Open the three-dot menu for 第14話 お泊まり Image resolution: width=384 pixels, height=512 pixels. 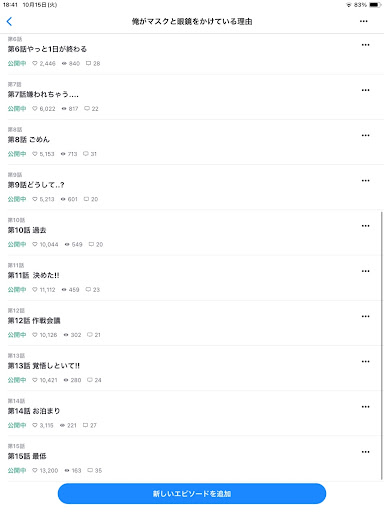point(365,407)
